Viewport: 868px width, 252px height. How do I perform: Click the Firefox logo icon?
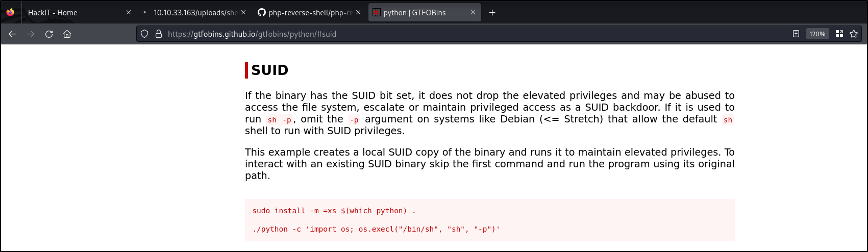[x=11, y=13]
